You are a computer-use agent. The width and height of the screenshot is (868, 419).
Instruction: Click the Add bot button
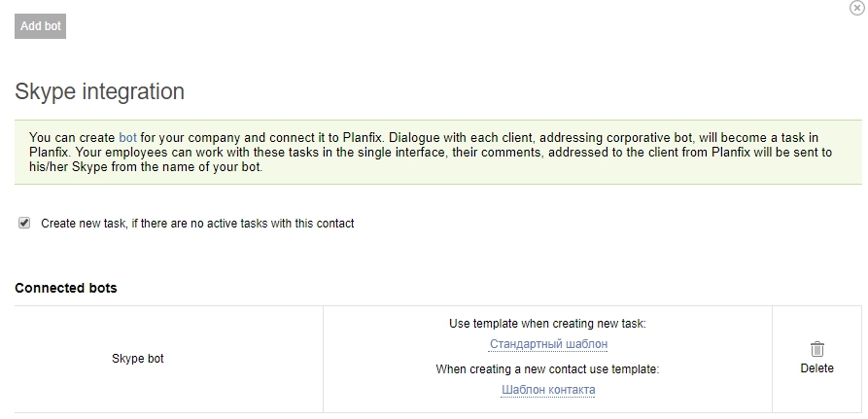41,26
